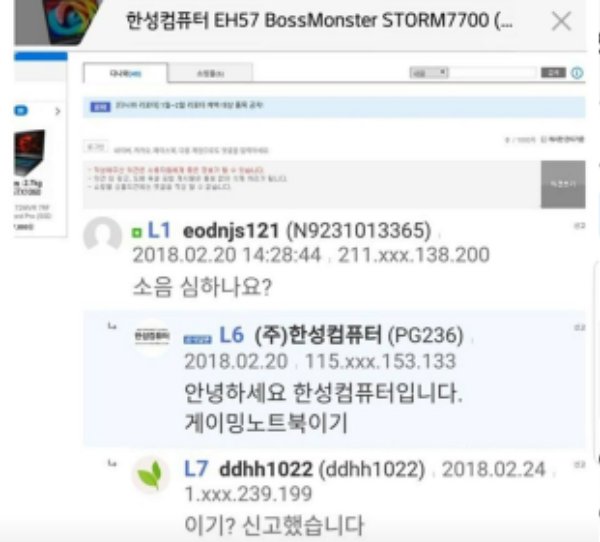Switch to the second gray tab
600x542 pixels.
pos(210,73)
